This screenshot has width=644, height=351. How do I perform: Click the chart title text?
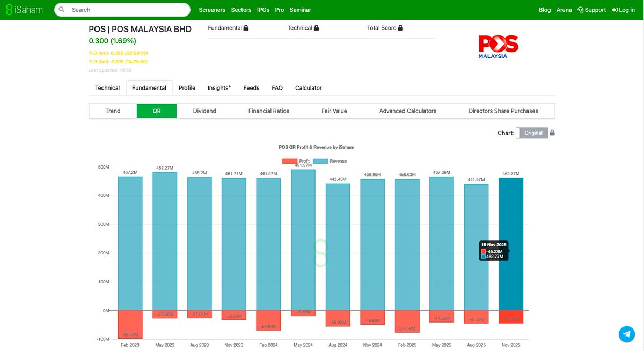click(x=317, y=147)
